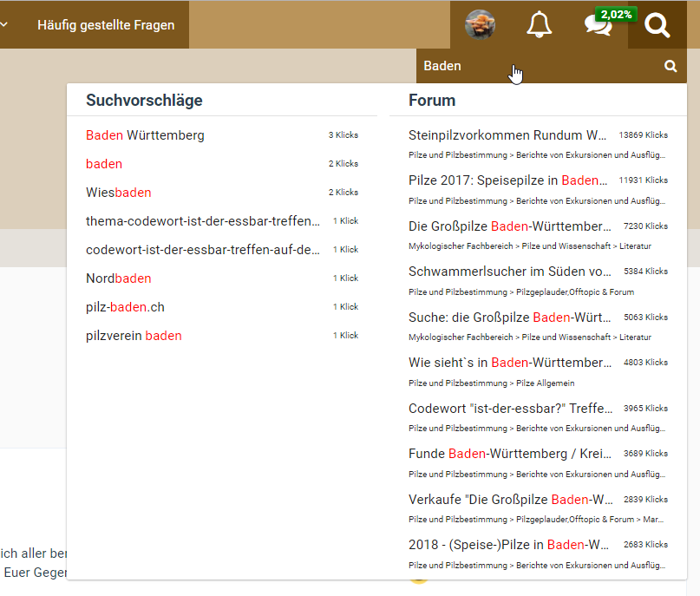Choose the "Wiesbaden" search suggestion
Viewport: 700px width, 596px height.
coord(119,193)
